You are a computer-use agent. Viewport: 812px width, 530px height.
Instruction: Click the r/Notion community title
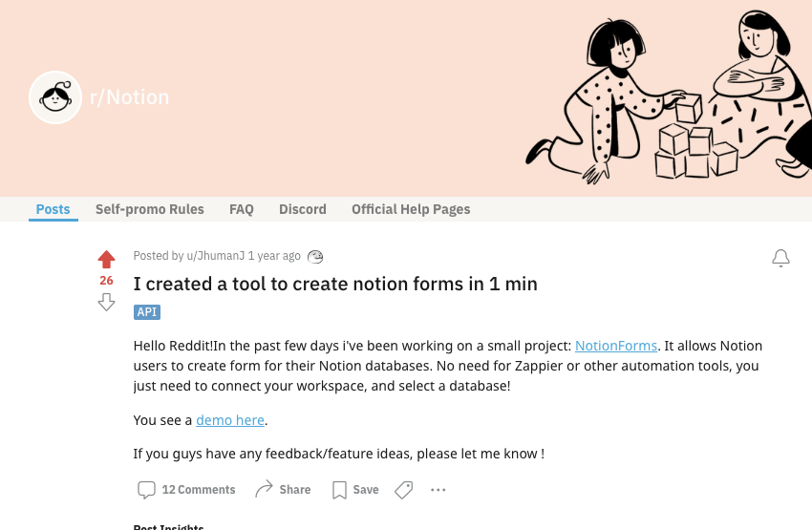click(130, 97)
